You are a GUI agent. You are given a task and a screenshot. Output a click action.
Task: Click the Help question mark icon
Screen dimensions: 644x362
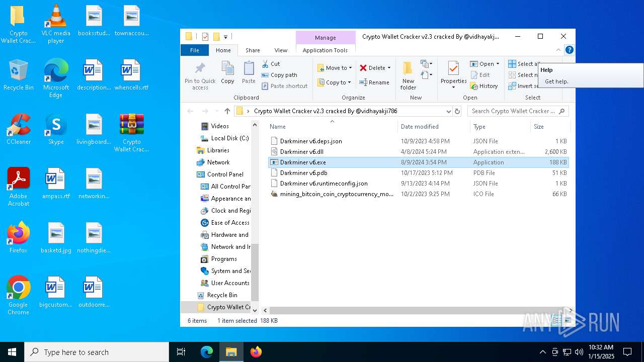click(569, 50)
